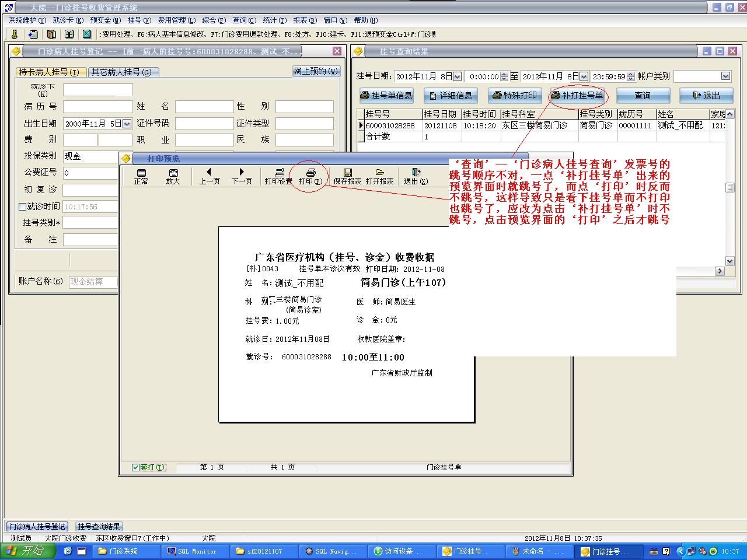The width and height of the screenshot is (747, 560).
Task: Switch to 挂号查询结果 window tab
Action: [99, 527]
